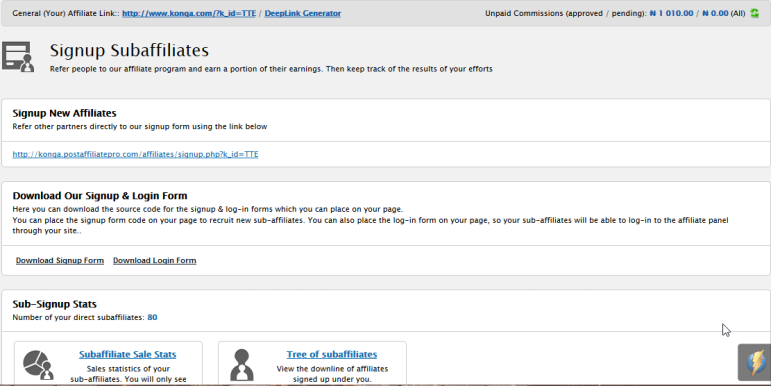Image resolution: width=771 pixels, height=386 pixels.
Task: Click the Signup New Affiliates section heading
Action: pyautogui.click(x=64, y=113)
